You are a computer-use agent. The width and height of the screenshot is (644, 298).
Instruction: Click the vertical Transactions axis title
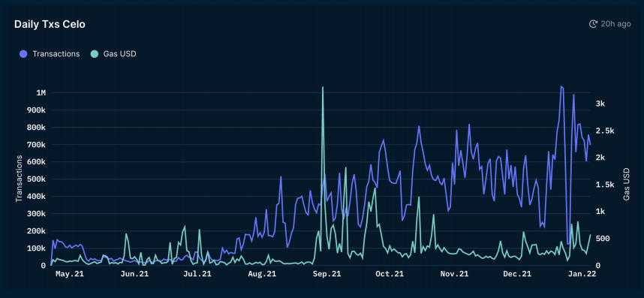19,178
